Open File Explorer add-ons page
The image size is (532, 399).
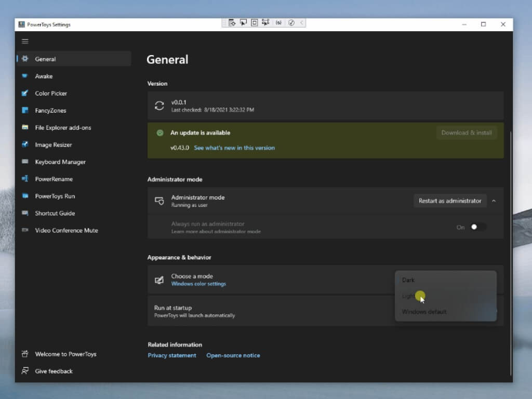point(63,128)
